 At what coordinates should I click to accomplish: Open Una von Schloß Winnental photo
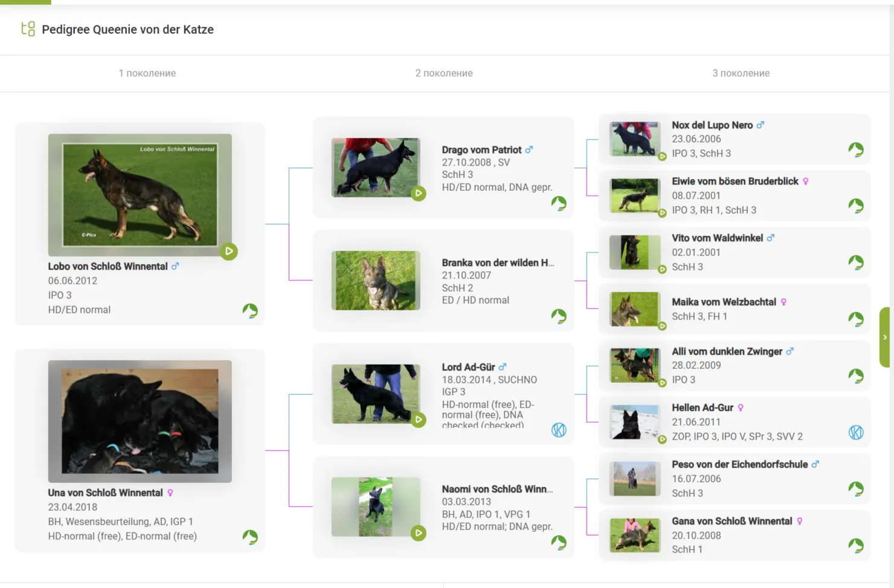[140, 421]
